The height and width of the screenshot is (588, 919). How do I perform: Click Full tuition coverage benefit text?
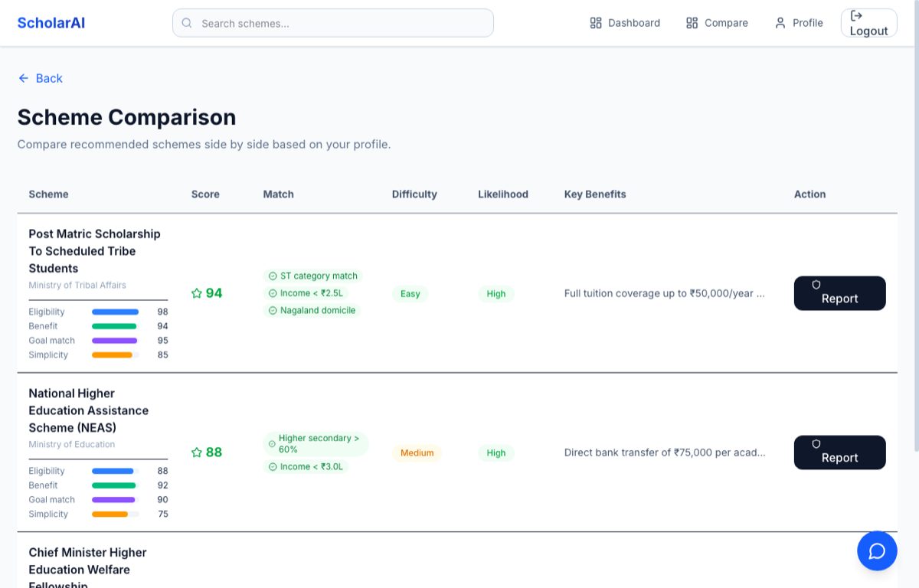[664, 293]
